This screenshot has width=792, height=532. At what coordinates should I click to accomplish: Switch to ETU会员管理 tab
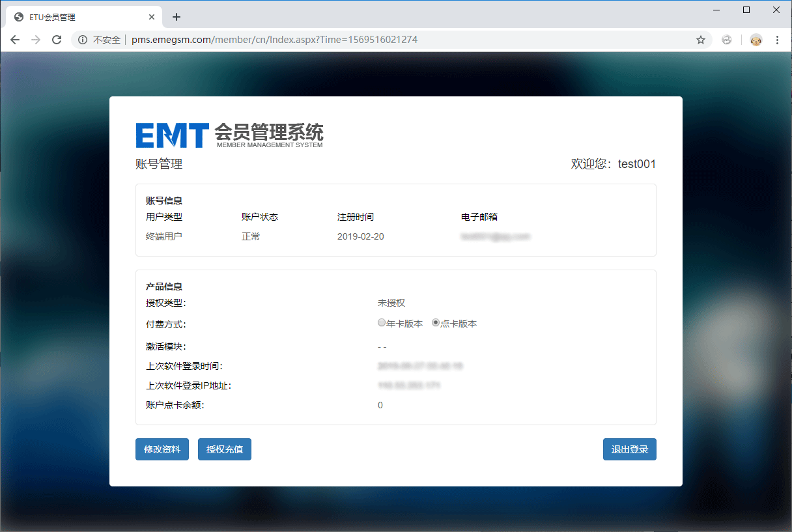coord(78,17)
